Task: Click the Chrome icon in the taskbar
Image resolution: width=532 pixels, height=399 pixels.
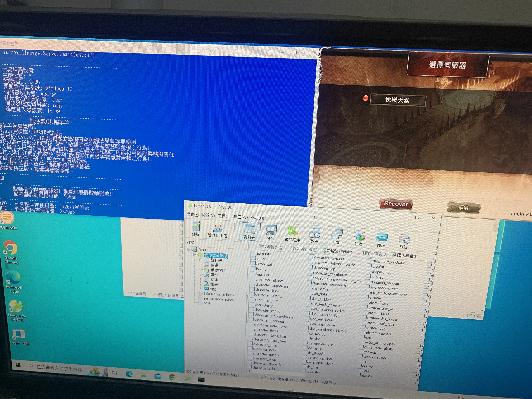Action: [x=172, y=377]
